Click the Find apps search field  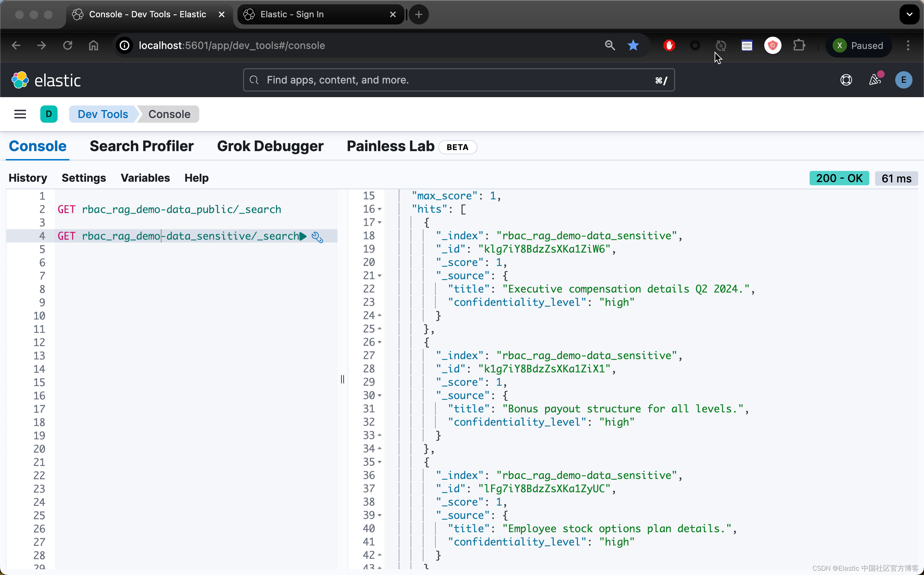[456, 80]
